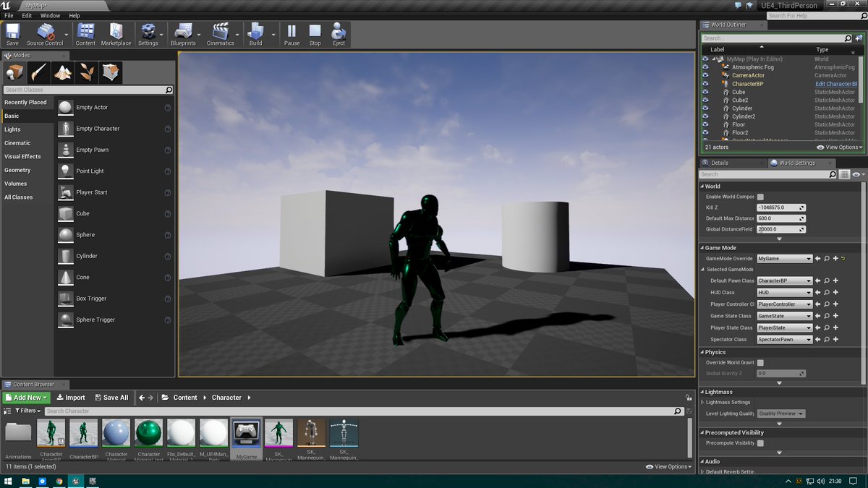Screen dimensions: 868x488
Task: Open Player Controller Class dropdown
Action: pos(785,304)
